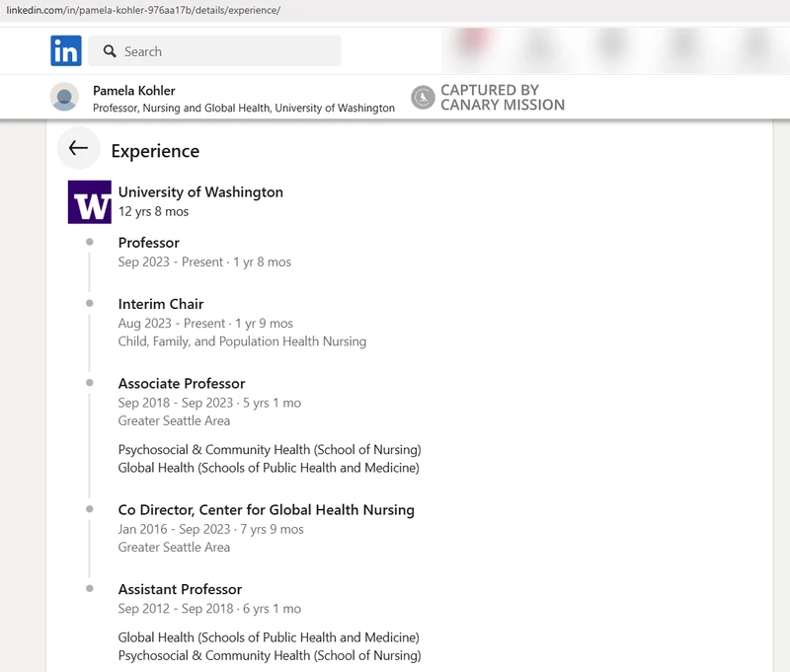Select 'Aug 2023 - Present · 1 yr 9 mos'
790x672 pixels.
205,323
